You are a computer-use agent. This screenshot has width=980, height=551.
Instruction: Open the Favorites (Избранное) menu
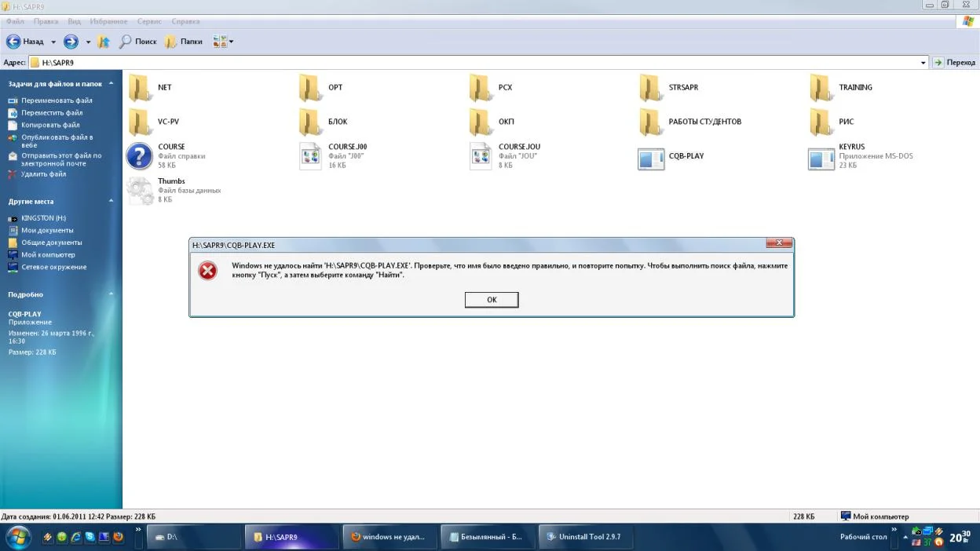point(109,21)
